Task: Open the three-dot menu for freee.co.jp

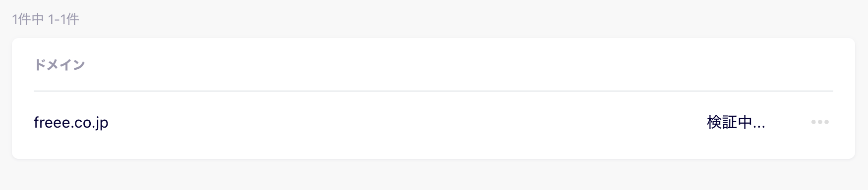Action: pyautogui.click(x=820, y=122)
